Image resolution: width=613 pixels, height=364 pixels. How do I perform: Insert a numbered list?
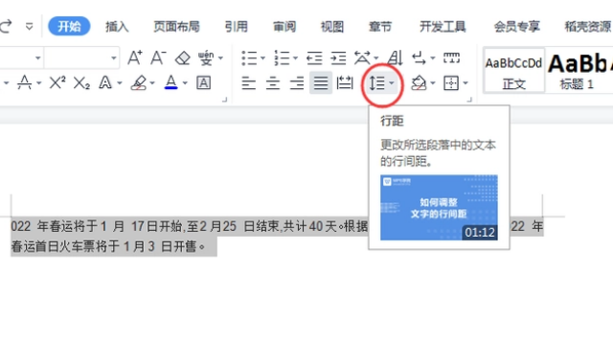(282, 58)
